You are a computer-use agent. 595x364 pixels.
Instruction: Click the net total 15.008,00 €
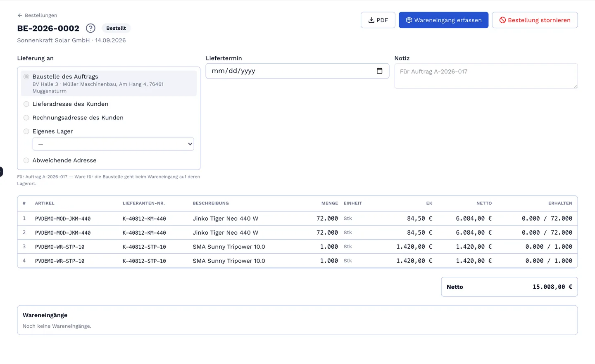pos(552,287)
